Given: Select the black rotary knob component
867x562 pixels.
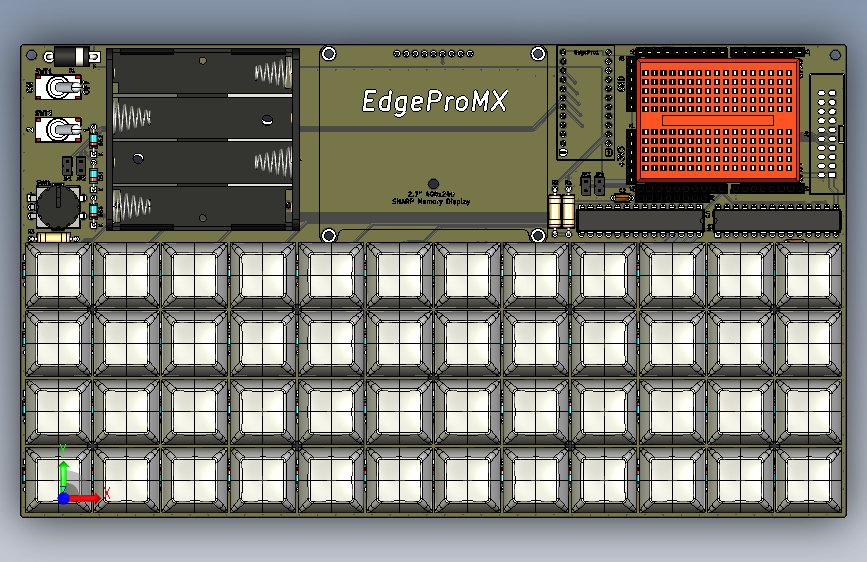Looking at the screenshot, I should 58,207.
